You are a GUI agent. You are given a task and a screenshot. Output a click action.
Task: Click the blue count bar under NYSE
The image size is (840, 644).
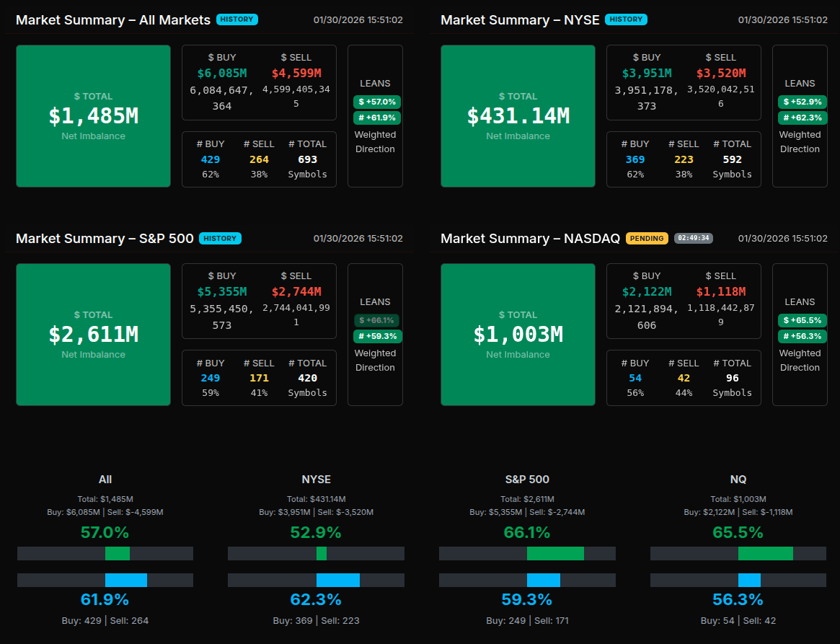tap(337, 580)
